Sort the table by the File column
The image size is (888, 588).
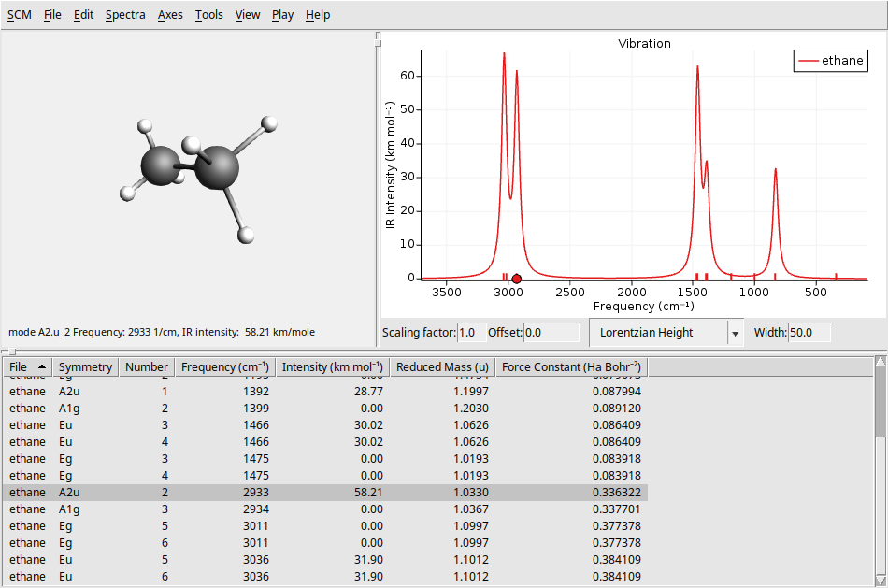click(x=23, y=366)
